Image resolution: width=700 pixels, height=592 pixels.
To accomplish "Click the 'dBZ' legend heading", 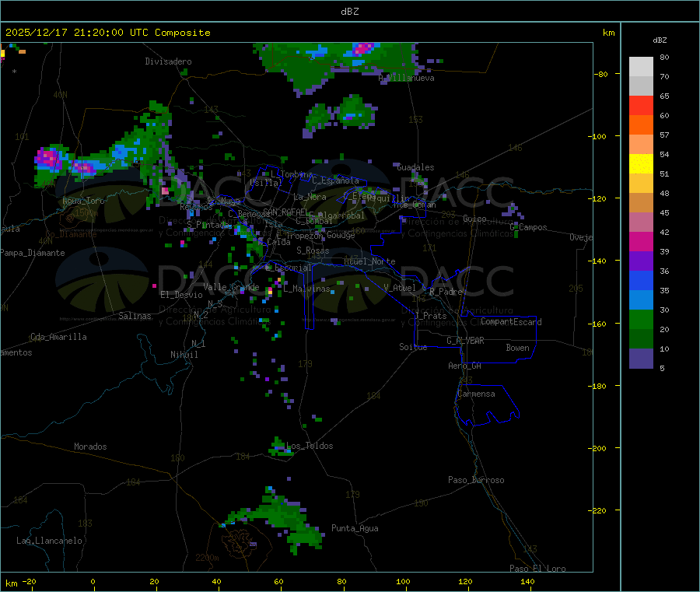I will point(660,40).
